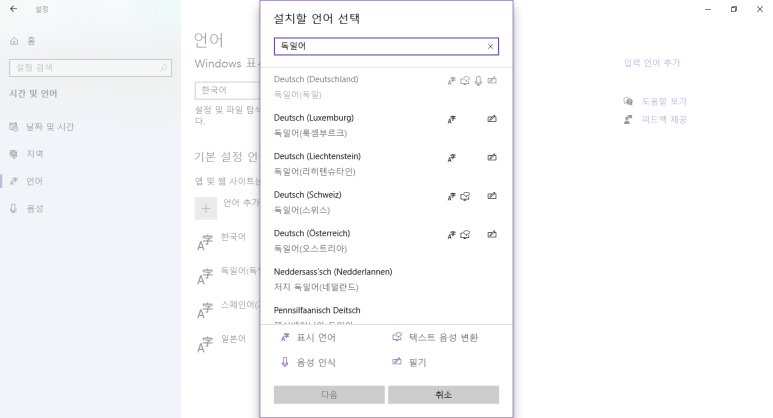The width and height of the screenshot is (773, 418).
Task: Select Deutsch (Deutschland) entry
Action: coord(386,87)
